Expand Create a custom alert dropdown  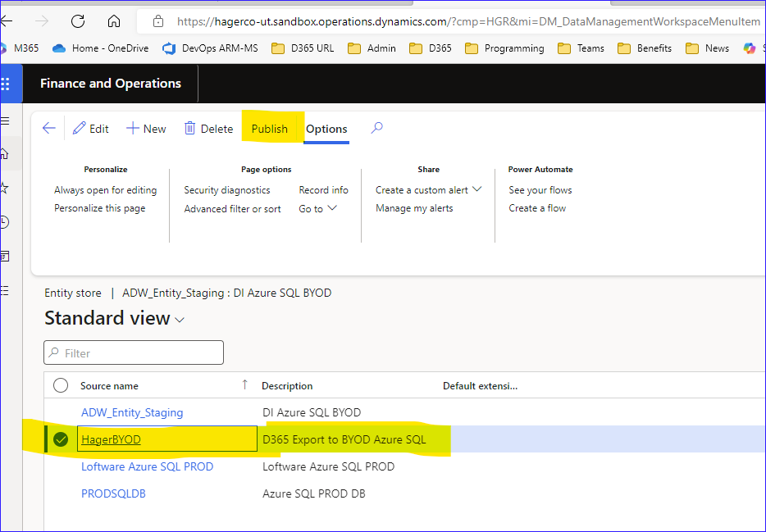click(428, 190)
